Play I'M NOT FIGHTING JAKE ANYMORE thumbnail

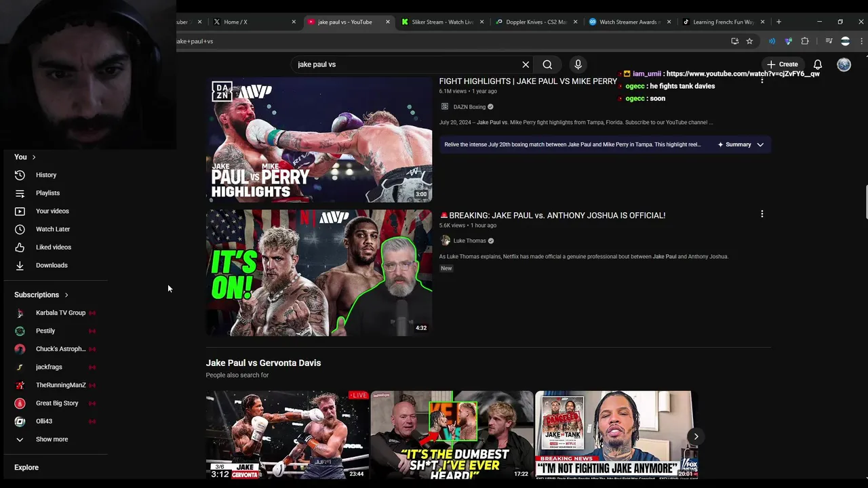pos(616,434)
